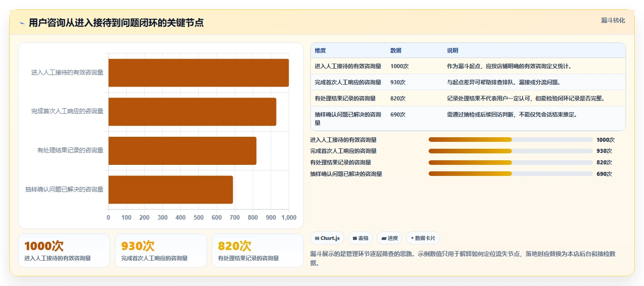Click the Chart.js chip

pyautogui.click(x=327, y=238)
